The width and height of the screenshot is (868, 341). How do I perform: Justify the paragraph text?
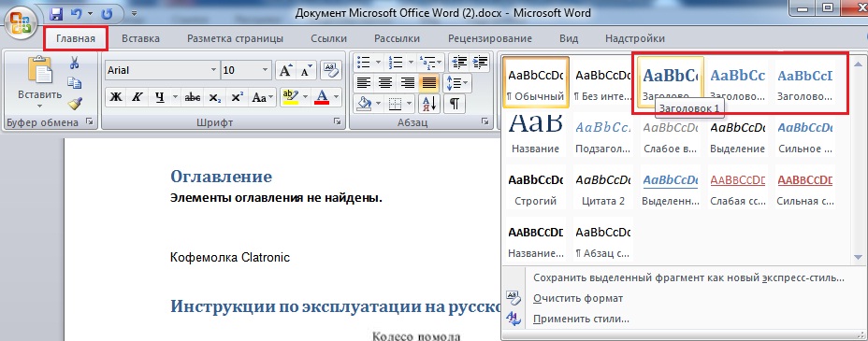click(x=429, y=83)
